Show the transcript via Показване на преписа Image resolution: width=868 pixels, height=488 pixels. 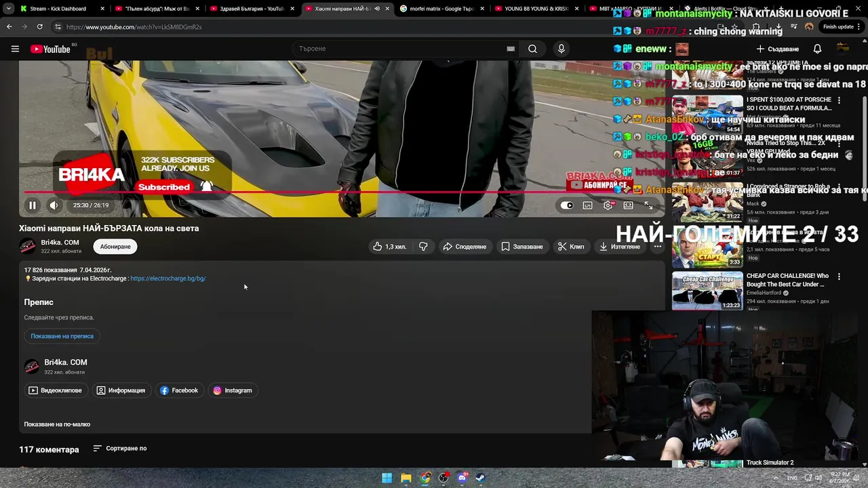(x=62, y=336)
